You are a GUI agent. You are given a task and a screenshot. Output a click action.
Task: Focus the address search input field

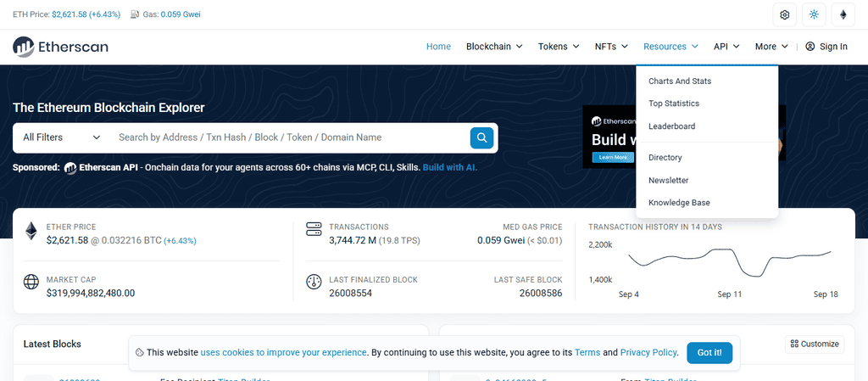click(289, 137)
